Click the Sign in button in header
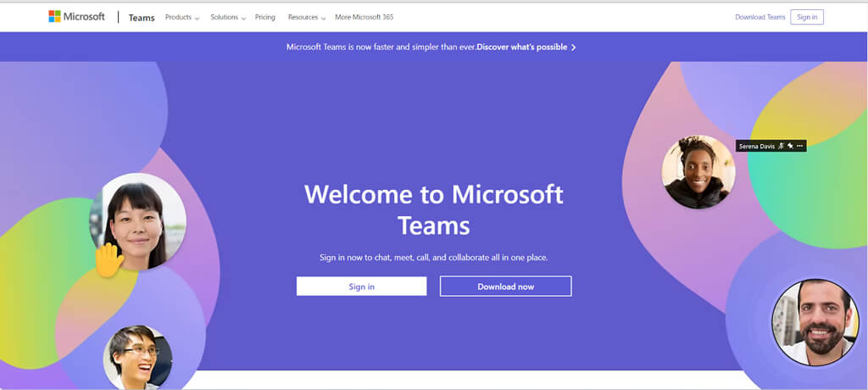 click(807, 17)
